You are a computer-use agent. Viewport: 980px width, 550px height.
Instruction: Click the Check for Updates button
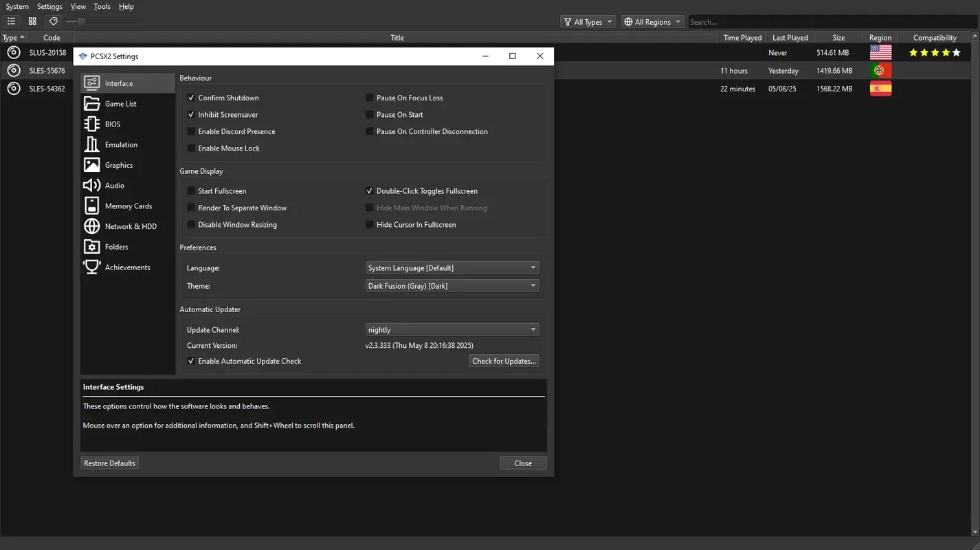(x=504, y=360)
